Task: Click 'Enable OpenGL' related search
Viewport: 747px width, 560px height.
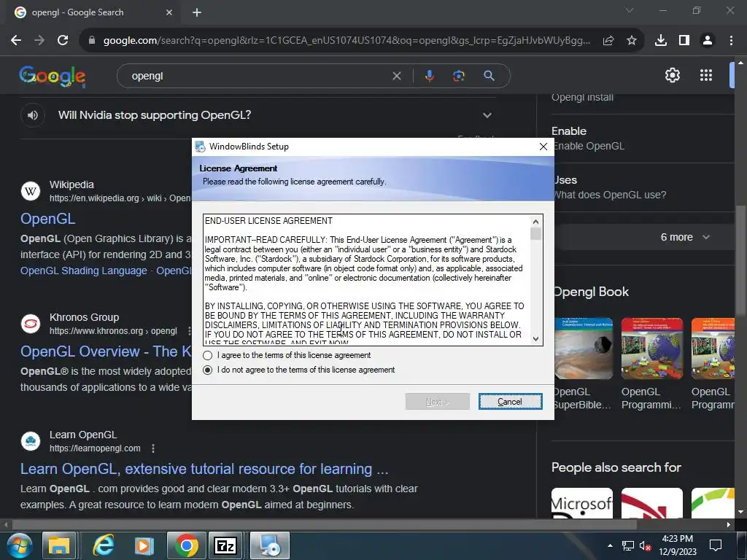Action: [x=589, y=146]
